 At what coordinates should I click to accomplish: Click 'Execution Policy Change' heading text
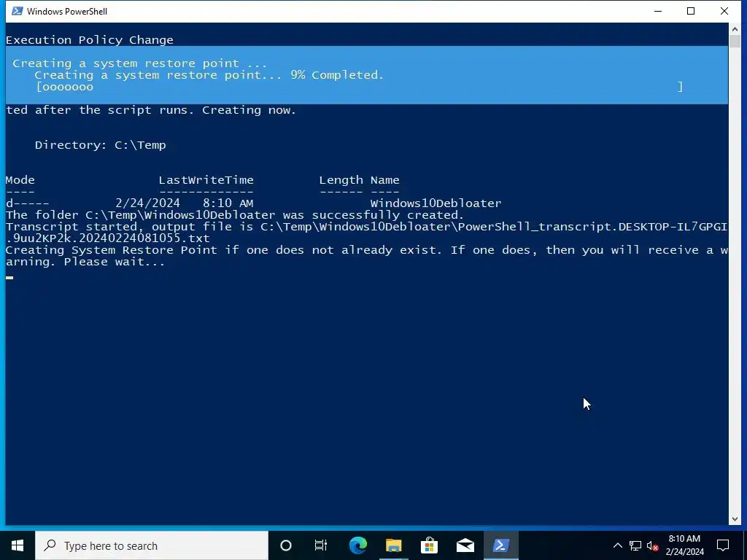pos(90,40)
